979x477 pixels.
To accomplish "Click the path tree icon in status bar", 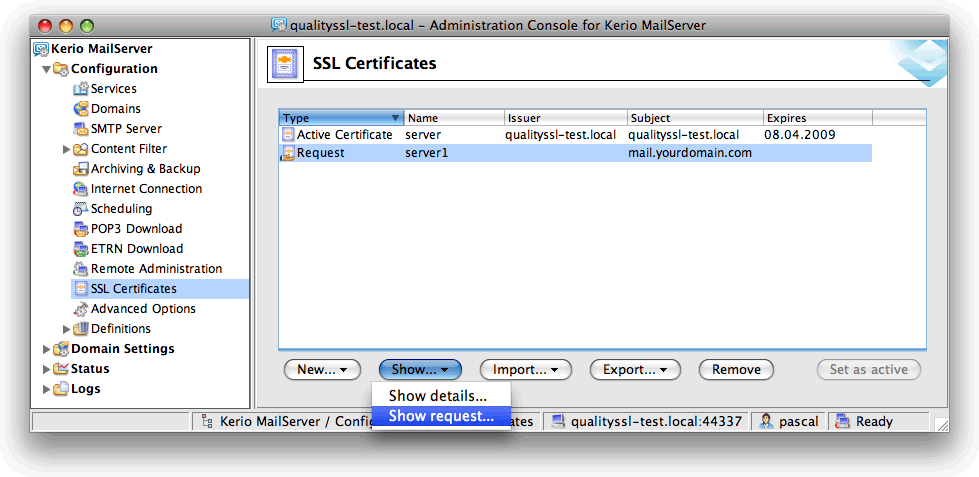I will [207, 422].
